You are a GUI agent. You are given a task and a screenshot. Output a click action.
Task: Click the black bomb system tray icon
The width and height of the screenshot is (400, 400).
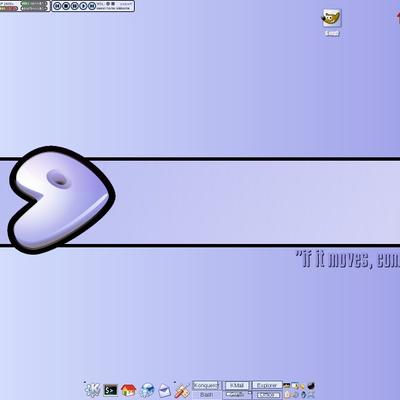311,387
